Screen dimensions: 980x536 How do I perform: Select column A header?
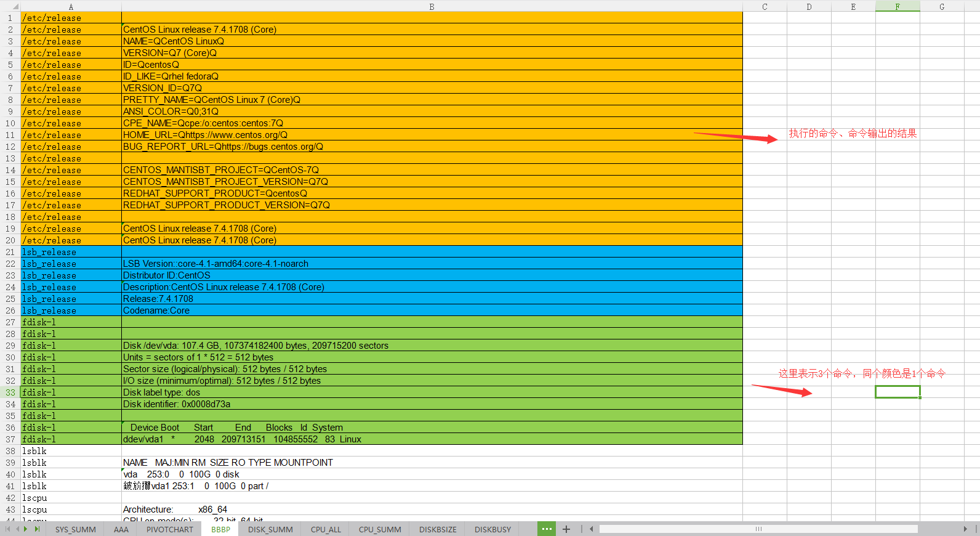71,6
